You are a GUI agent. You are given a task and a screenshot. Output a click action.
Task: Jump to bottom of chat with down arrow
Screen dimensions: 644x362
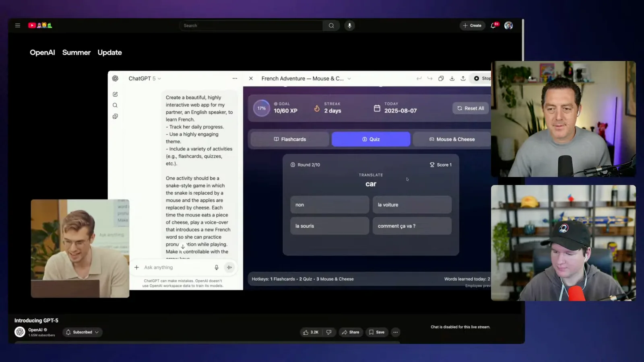click(183, 247)
